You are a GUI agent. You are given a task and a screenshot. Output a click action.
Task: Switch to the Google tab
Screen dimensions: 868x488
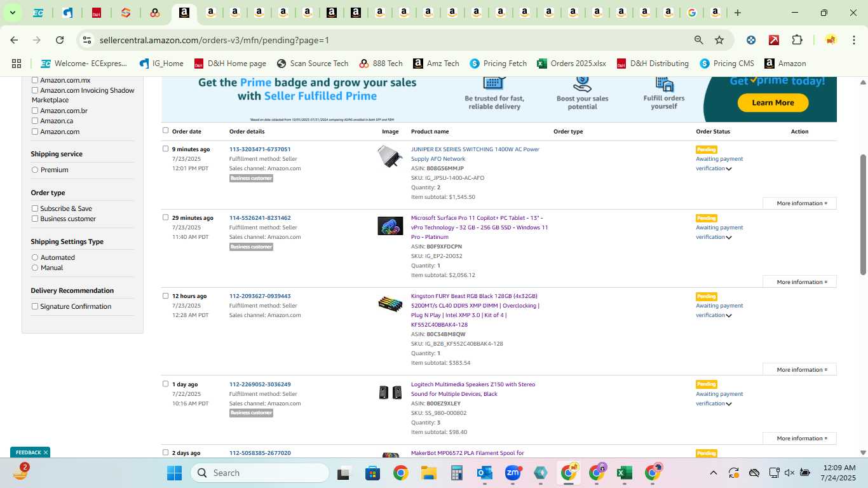tap(691, 13)
